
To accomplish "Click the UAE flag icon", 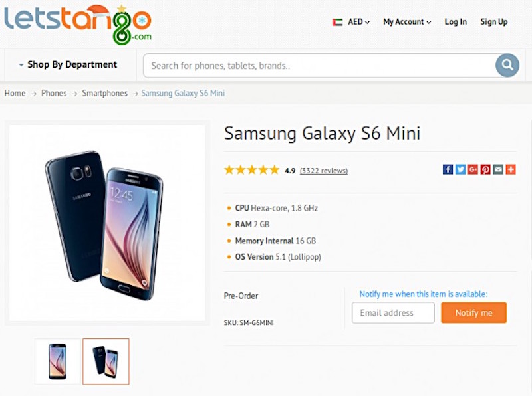I will point(336,21).
